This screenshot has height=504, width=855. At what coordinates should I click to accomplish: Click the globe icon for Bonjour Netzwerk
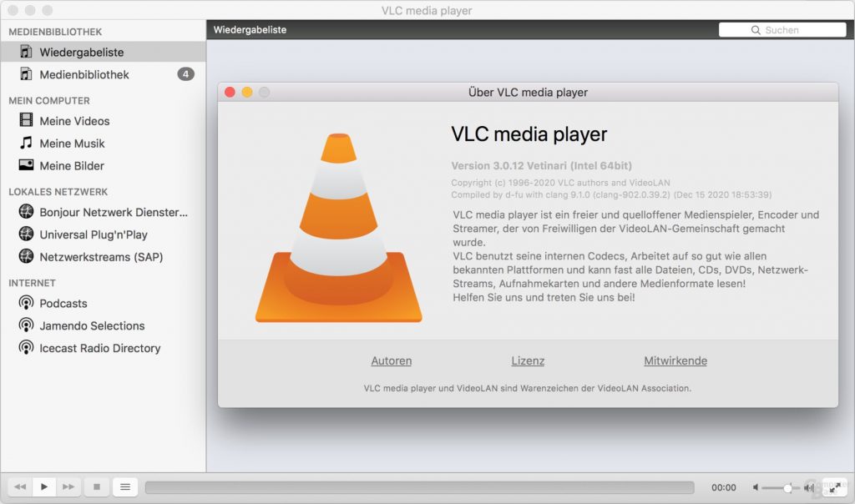26,211
